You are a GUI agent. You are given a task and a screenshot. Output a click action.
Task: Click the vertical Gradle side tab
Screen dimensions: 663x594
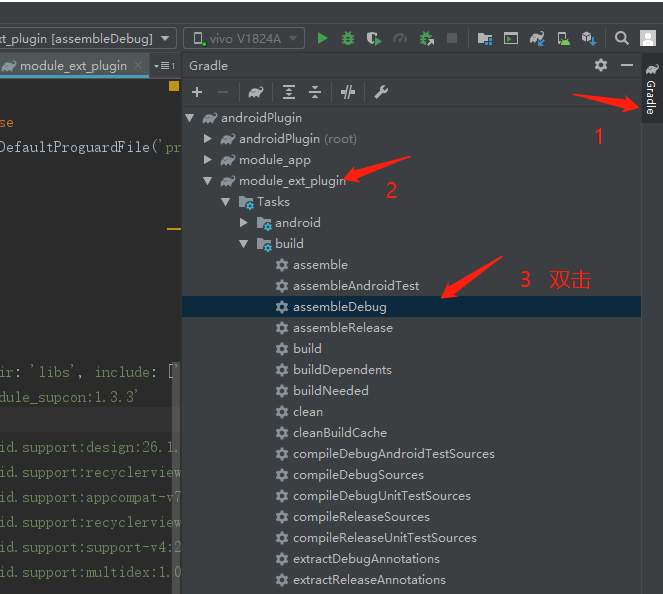tap(652, 89)
